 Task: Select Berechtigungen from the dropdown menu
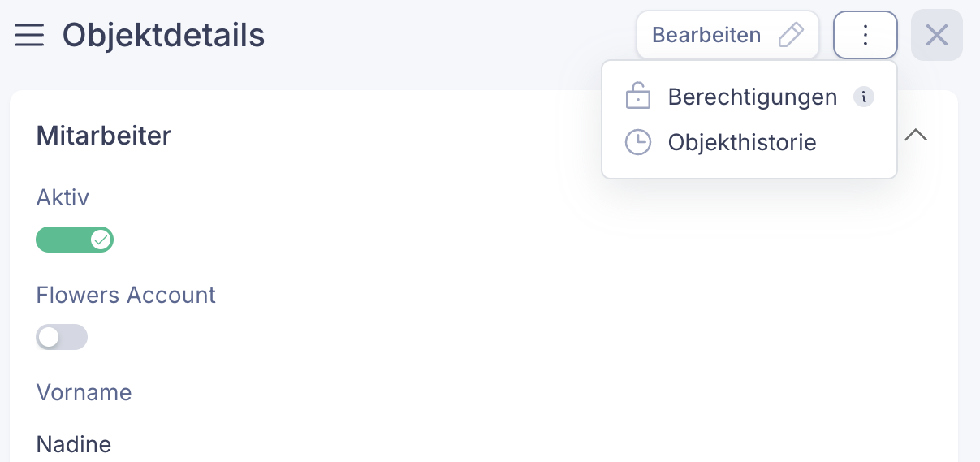click(x=752, y=97)
